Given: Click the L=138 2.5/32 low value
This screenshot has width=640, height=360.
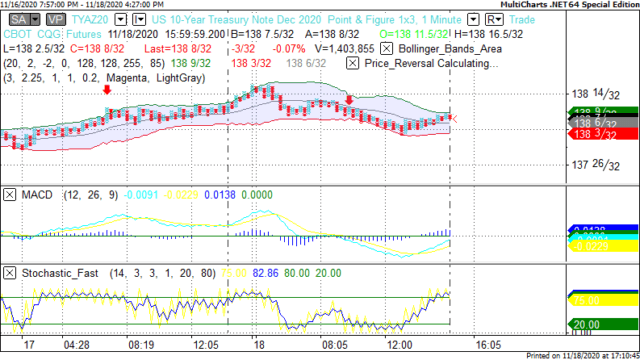Looking at the screenshot, I should click(x=34, y=49).
